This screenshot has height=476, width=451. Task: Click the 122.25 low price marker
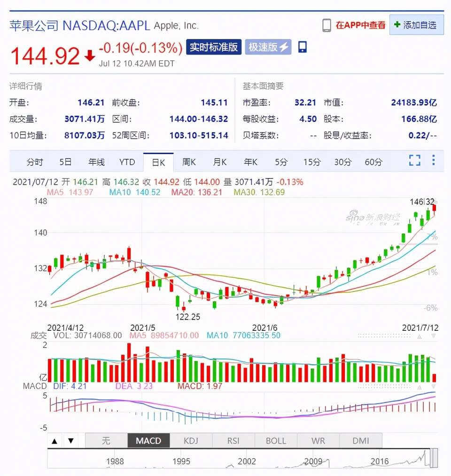point(188,317)
